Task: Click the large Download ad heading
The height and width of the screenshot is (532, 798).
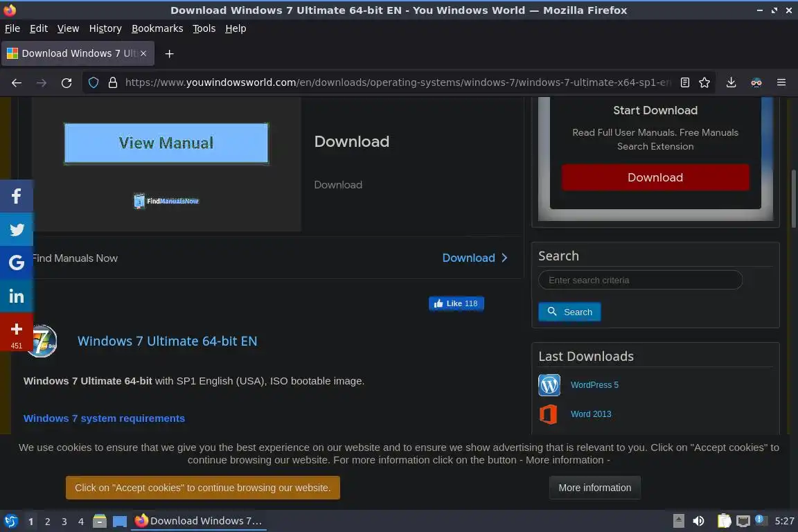Action: pos(352,141)
